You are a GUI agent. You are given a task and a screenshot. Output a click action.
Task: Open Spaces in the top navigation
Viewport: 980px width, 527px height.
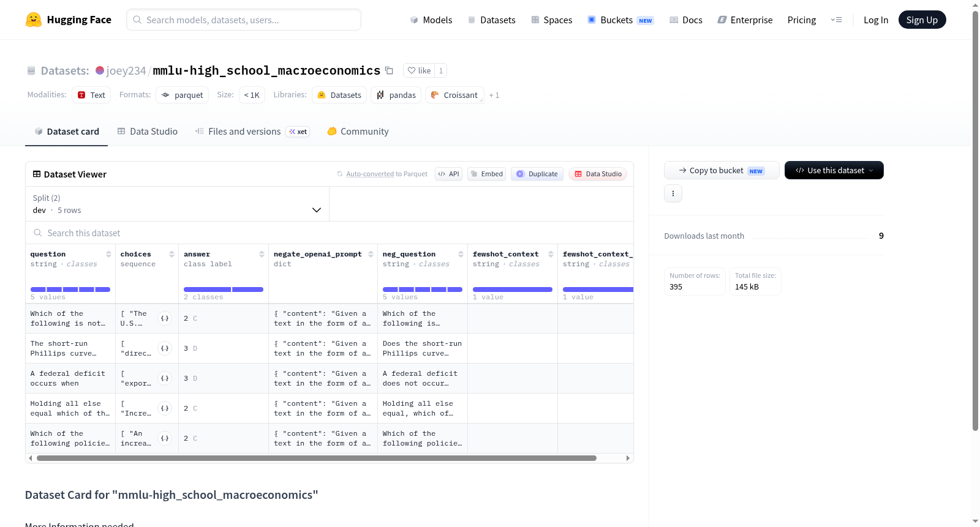point(551,20)
